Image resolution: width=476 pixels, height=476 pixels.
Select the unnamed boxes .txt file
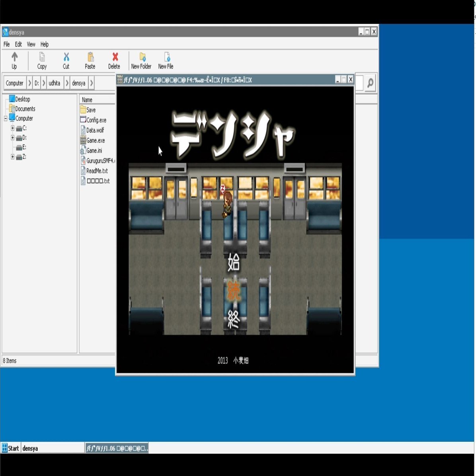(x=95, y=181)
